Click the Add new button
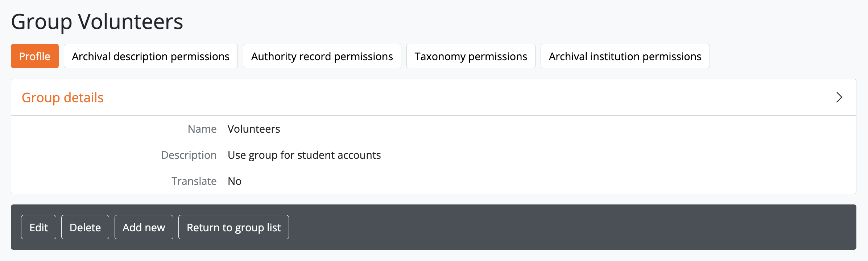 pos(144,227)
